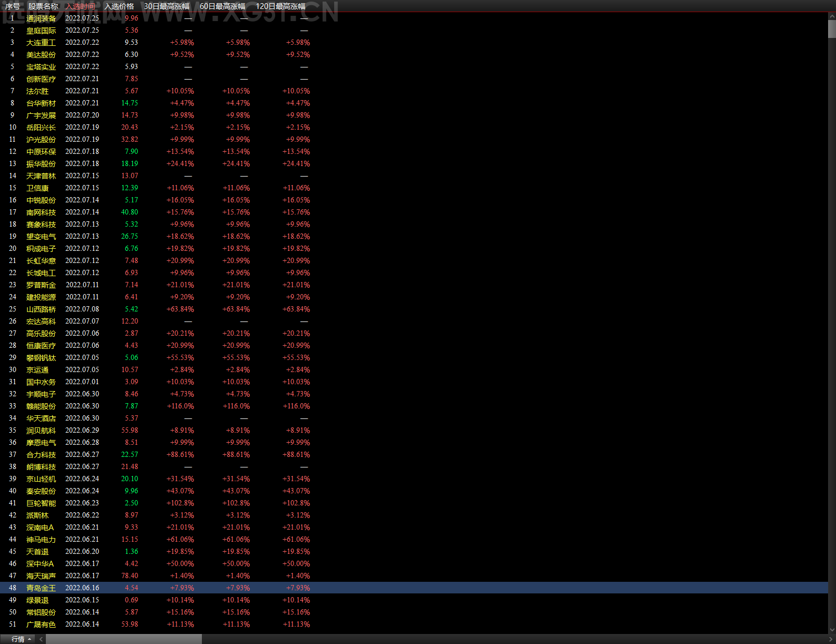836x644 pixels.
Task: Select stock 京运通
Action: click(37, 370)
